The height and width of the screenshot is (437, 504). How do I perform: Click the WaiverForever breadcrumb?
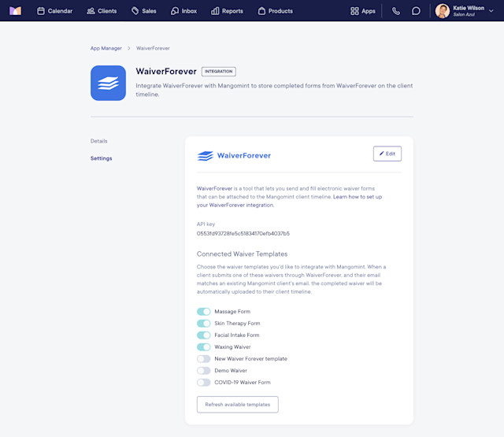153,48
